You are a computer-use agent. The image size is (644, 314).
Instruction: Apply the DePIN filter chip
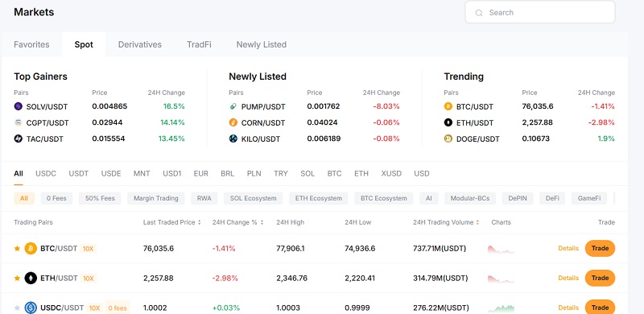pyautogui.click(x=518, y=198)
